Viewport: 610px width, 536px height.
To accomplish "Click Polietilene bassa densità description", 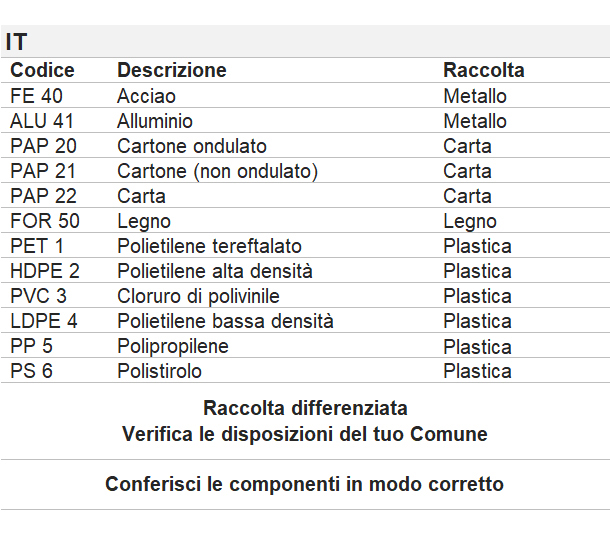I will pos(225,321).
